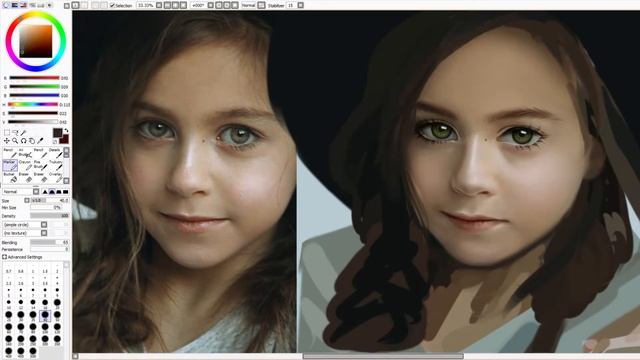640x360 pixels.
Task: Select the rectangular Selection tool
Action: (7, 133)
